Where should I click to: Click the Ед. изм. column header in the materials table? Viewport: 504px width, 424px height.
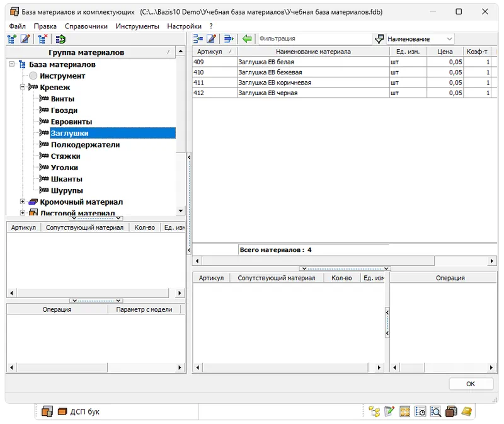(408, 52)
